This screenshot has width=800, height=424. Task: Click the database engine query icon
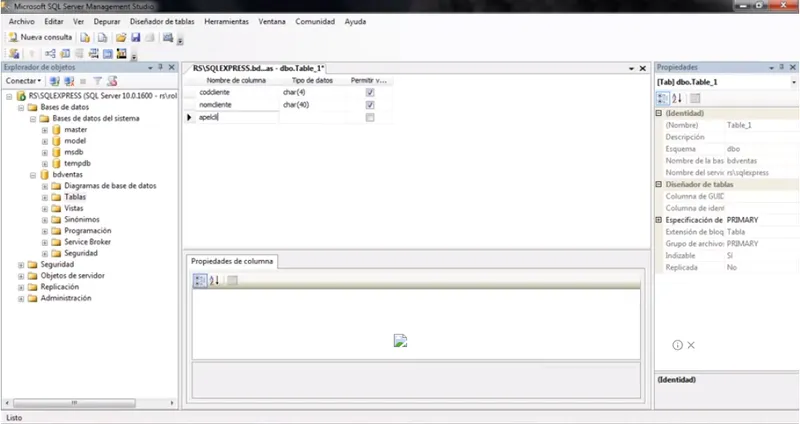(85, 37)
